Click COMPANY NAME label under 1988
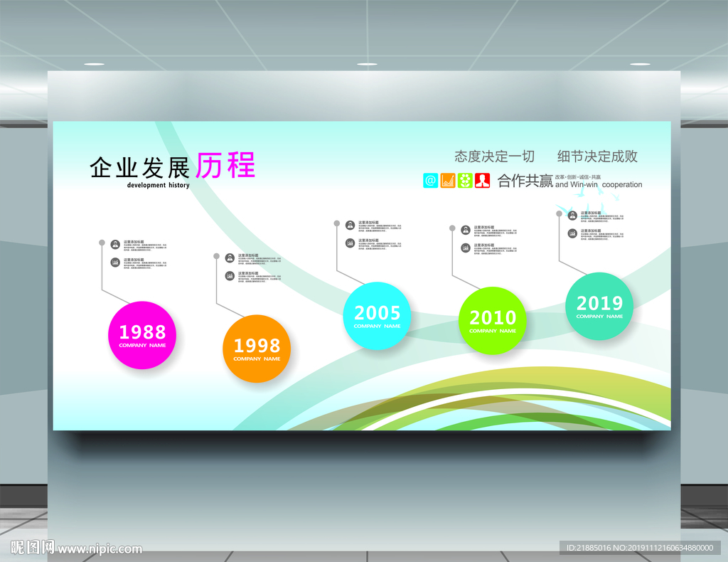This screenshot has height=562, width=728. [x=142, y=346]
